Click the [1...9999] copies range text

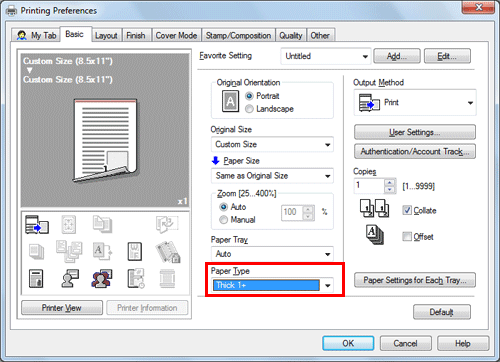(x=418, y=186)
